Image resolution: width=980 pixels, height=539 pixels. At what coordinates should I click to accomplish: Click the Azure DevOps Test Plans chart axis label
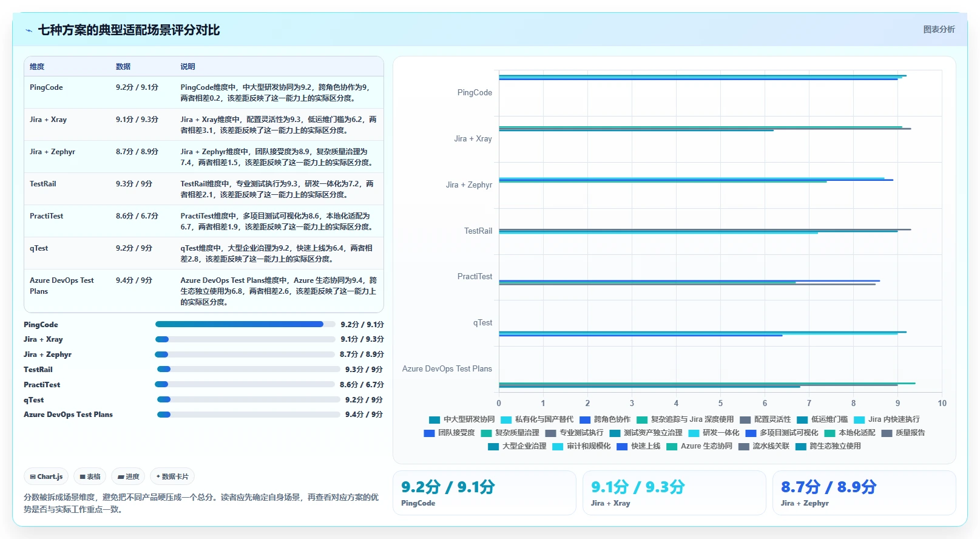point(447,369)
